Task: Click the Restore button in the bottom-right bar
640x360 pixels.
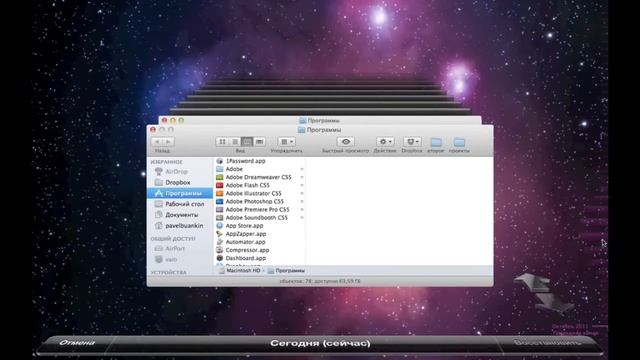Action: (x=547, y=342)
